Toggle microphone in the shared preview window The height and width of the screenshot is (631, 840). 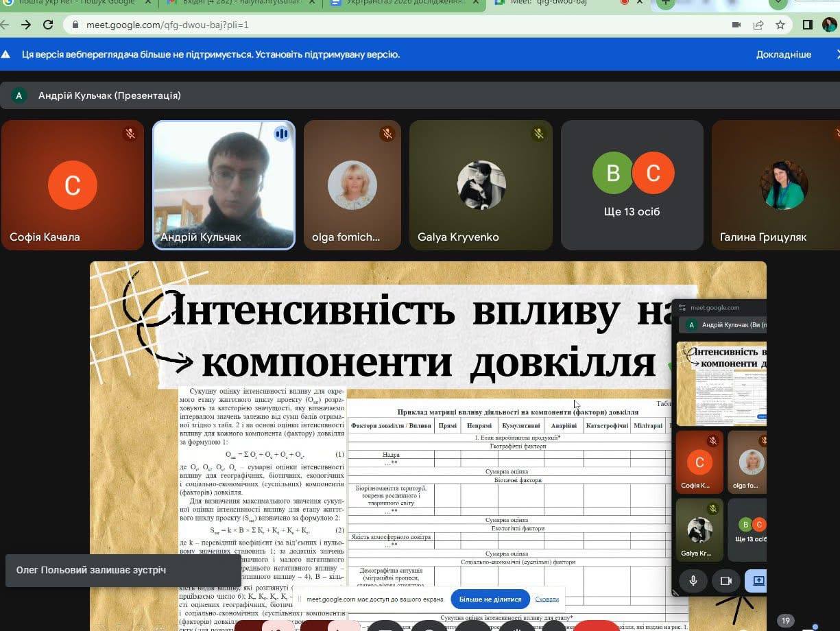[x=693, y=580]
